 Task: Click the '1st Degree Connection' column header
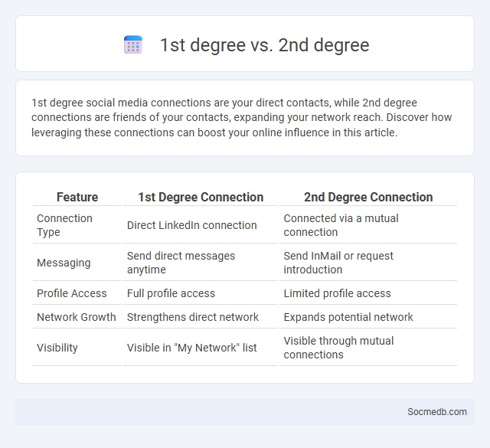pos(201,197)
